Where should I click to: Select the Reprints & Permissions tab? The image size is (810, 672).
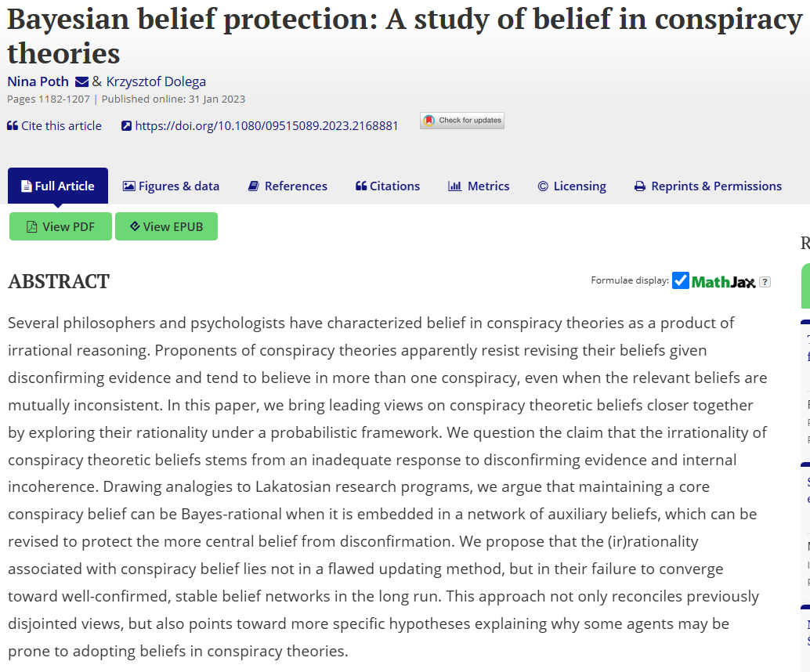coord(707,186)
